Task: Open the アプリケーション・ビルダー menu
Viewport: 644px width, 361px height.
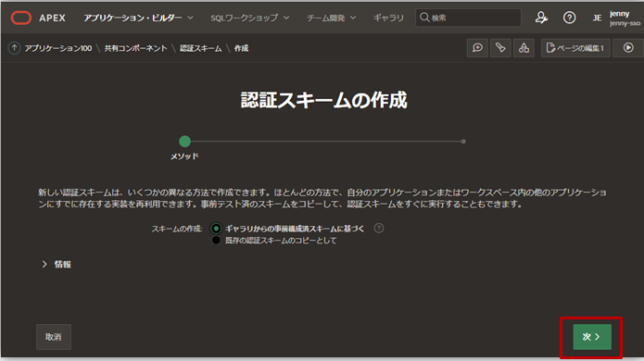Action: click(133, 18)
